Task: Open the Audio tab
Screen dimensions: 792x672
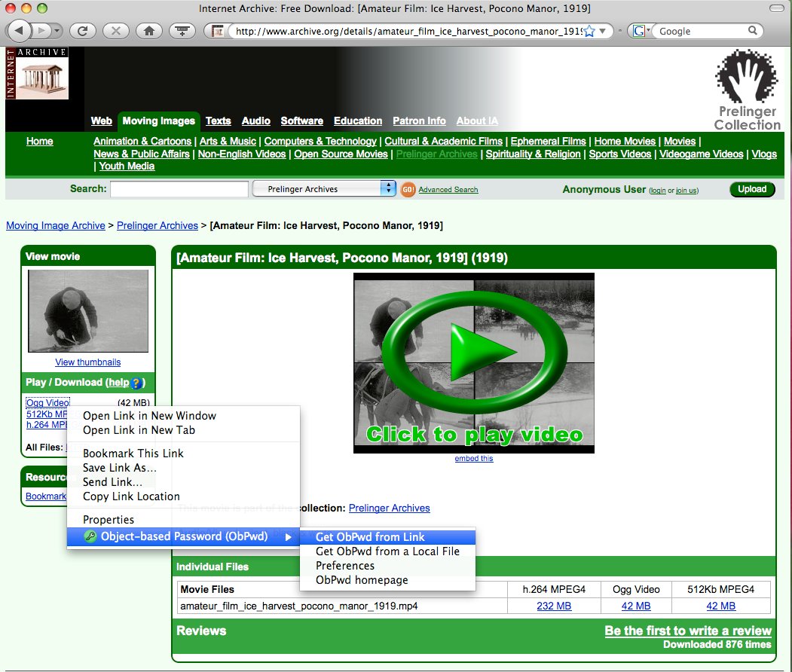Action: tap(256, 121)
